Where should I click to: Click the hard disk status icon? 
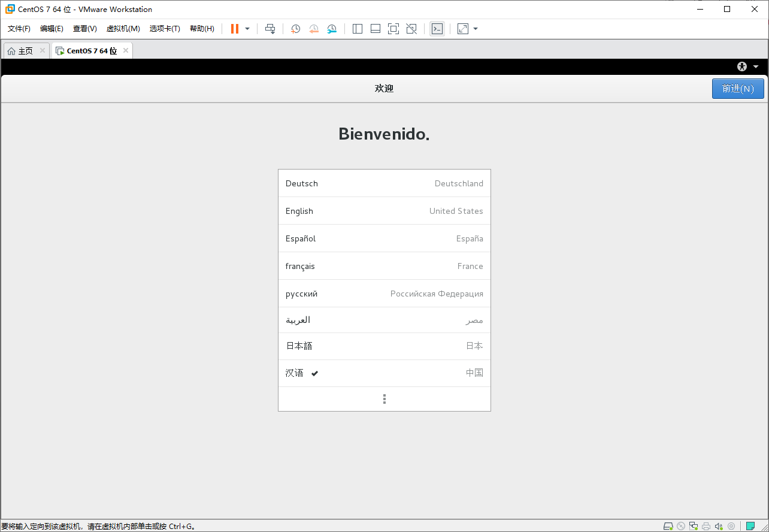click(x=668, y=526)
